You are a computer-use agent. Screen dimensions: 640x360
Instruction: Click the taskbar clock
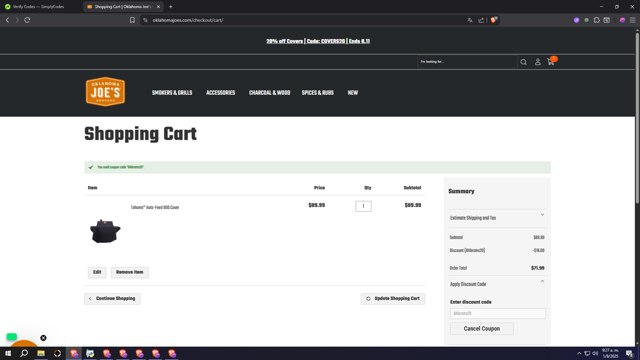click(610, 353)
